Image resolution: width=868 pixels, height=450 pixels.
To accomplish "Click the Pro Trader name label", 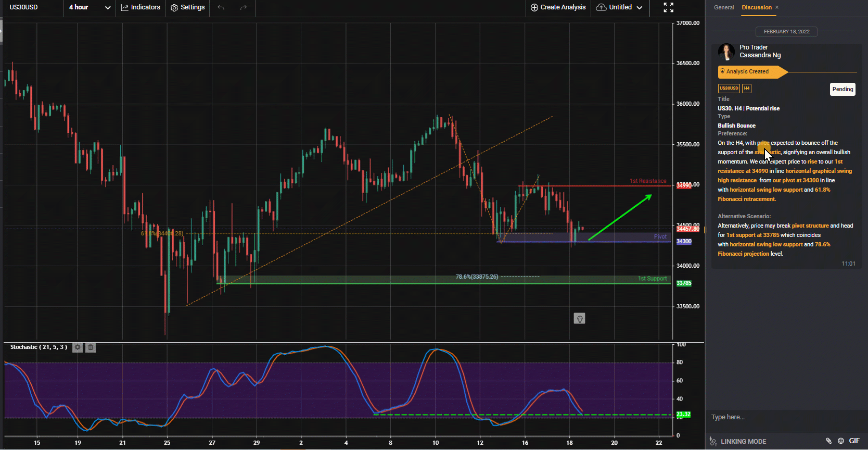I will [754, 47].
